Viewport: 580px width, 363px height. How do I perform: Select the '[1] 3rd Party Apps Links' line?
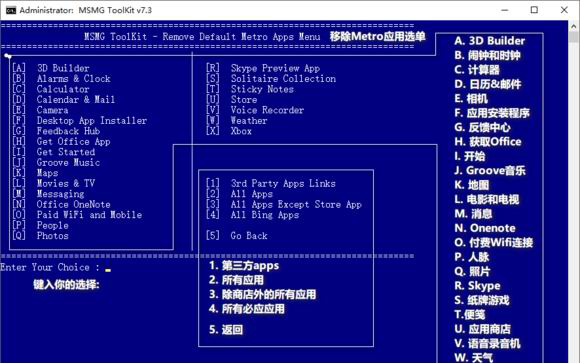[x=271, y=183]
